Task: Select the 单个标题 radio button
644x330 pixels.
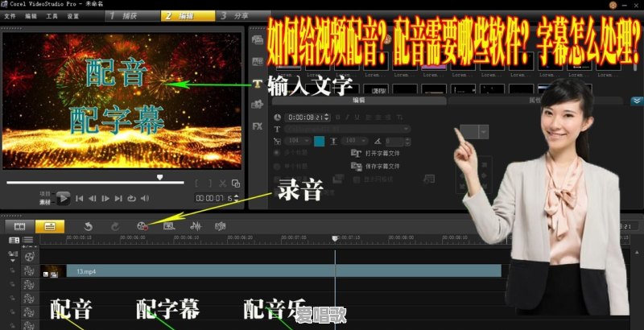Action: pos(277,167)
